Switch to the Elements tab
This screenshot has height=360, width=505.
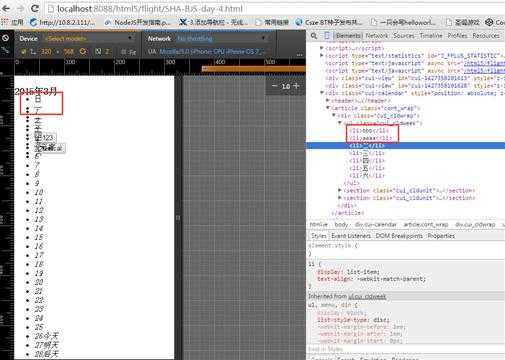tap(348, 35)
